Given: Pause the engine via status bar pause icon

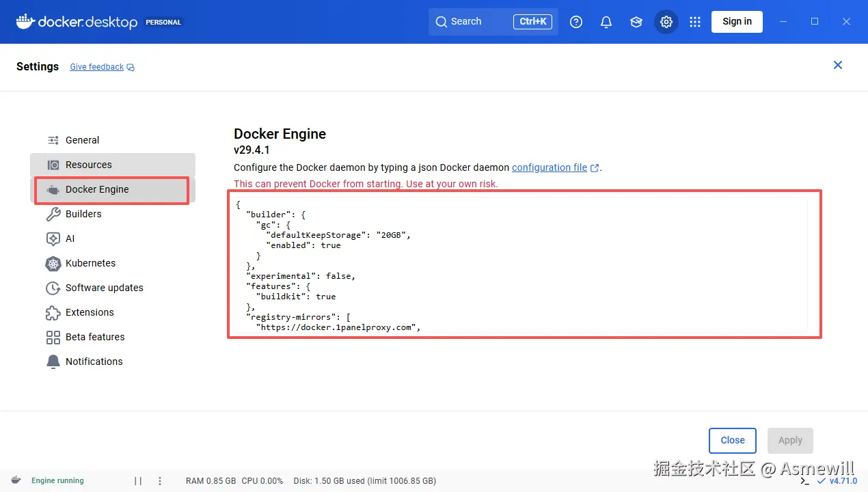Looking at the screenshot, I should pyautogui.click(x=138, y=481).
